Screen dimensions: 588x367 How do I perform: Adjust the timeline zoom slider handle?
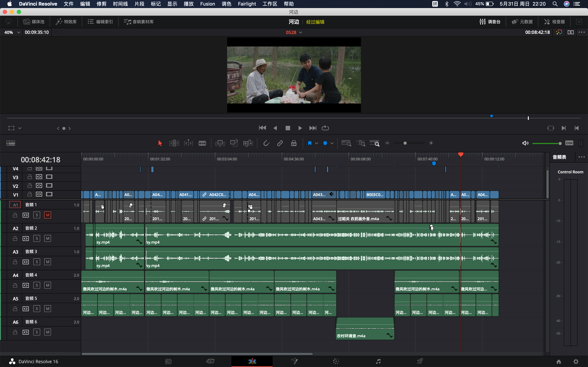point(405,143)
